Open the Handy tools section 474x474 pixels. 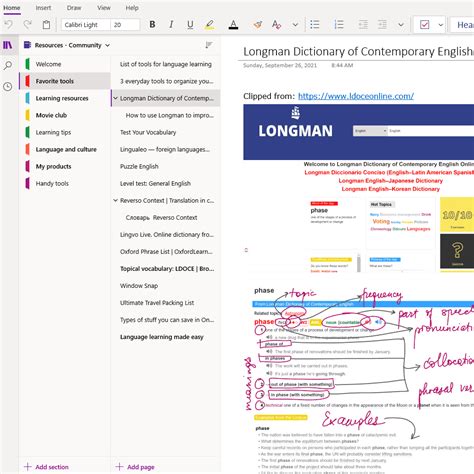coord(65,183)
